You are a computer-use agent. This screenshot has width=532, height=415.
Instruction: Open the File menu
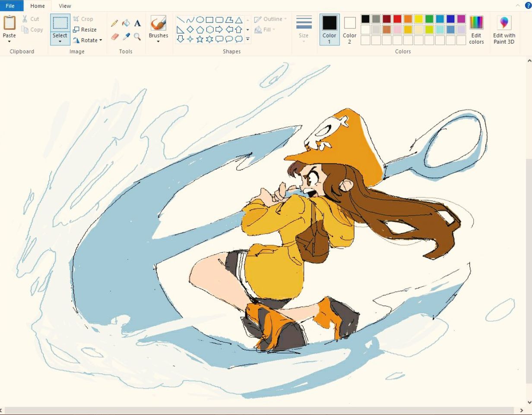(11, 6)
